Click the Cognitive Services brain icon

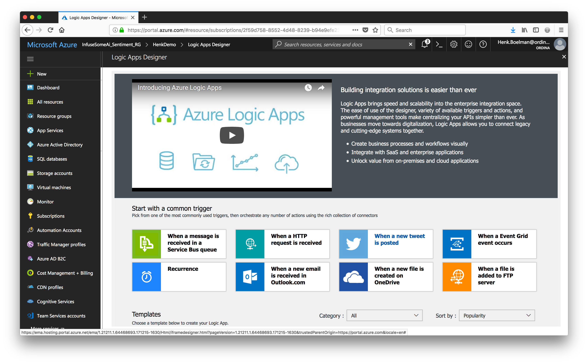click(x=30, y=301)
